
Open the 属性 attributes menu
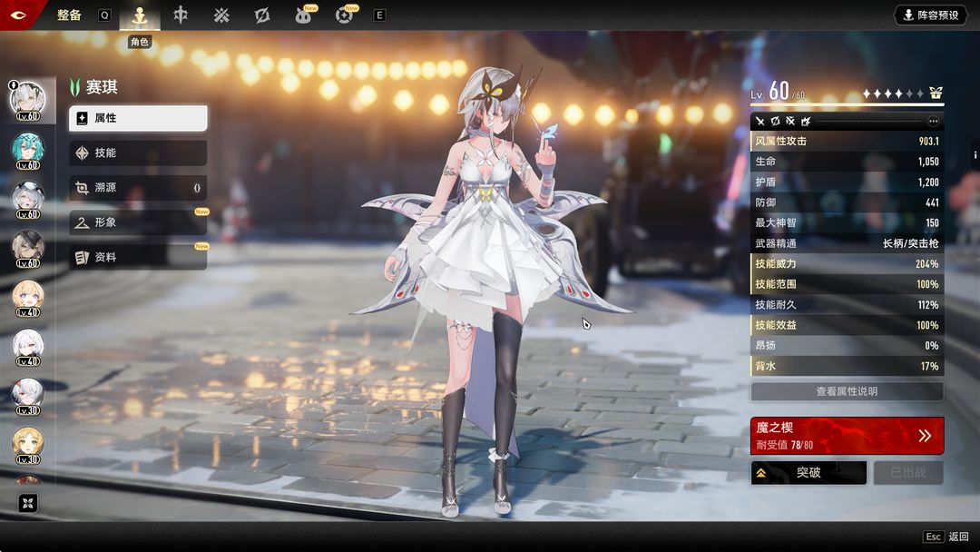(x=138, y=118)
